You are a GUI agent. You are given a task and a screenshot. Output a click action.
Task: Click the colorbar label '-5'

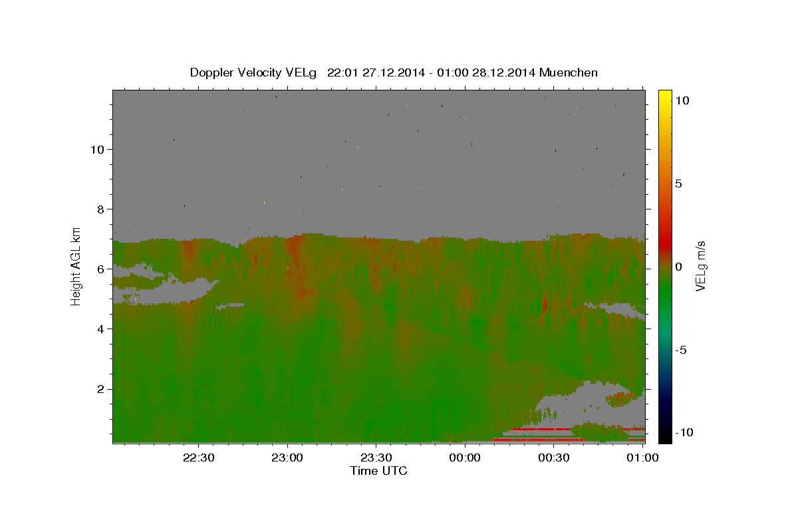point(681,350)
